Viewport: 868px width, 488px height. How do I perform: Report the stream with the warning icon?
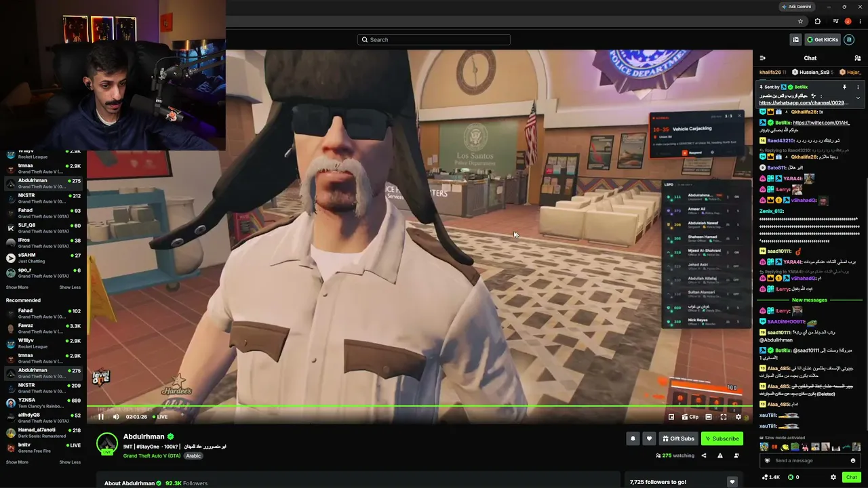pyautogui.click(x=720, y=455)
